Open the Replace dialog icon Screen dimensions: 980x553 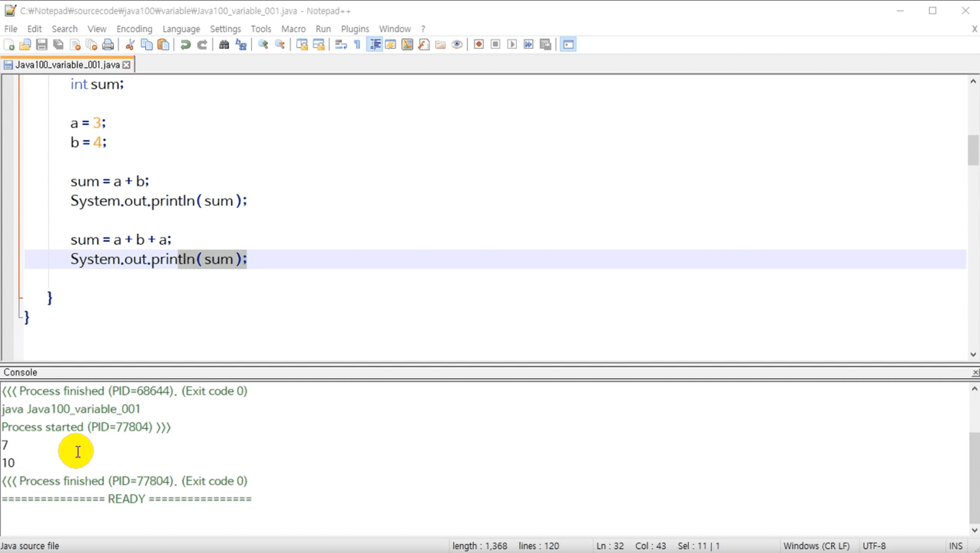[241, 45]
